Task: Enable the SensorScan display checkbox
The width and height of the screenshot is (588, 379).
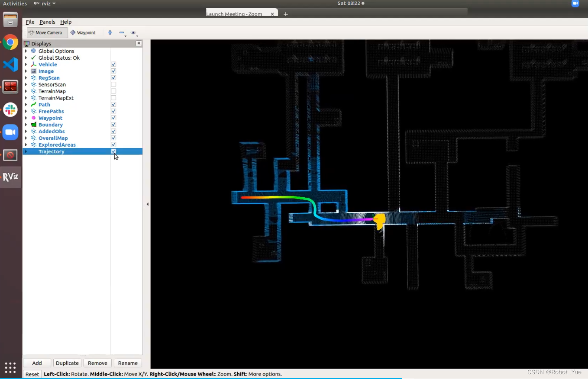Action: pos(113,85)
